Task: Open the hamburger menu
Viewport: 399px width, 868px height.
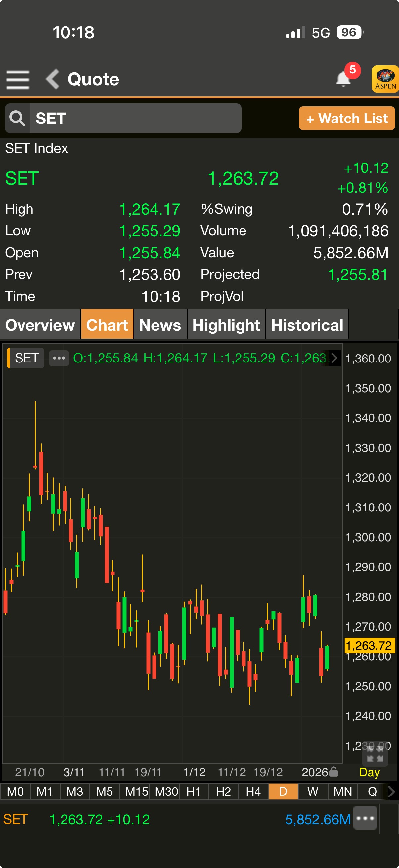Action: click(x=18, y=79)
